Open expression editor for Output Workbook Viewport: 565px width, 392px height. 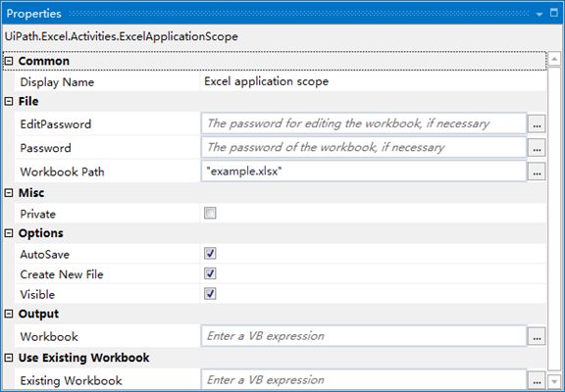coord(537,336)
